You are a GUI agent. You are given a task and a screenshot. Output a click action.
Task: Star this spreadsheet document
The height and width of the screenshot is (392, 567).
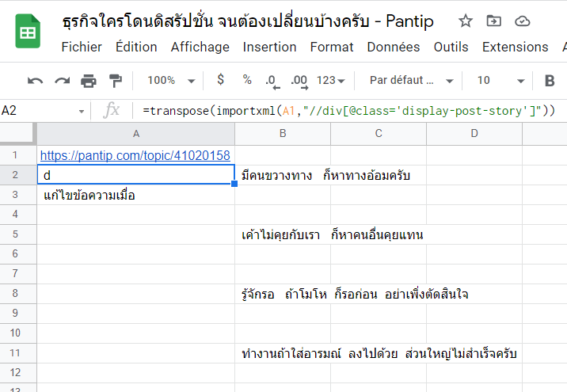click(x=466, y=21)
